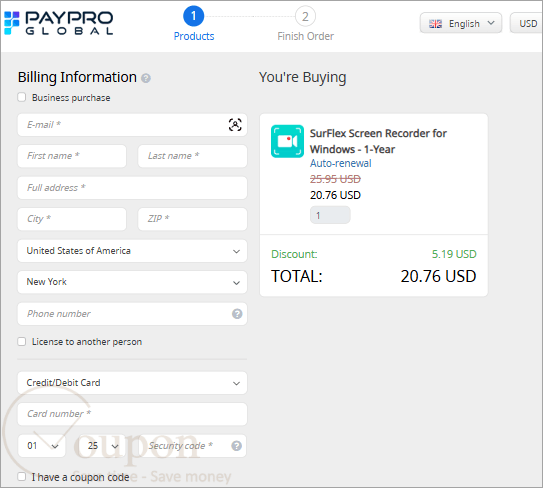Click the Auto-renewal link
543x488 pixels.
tap(340, 163)
